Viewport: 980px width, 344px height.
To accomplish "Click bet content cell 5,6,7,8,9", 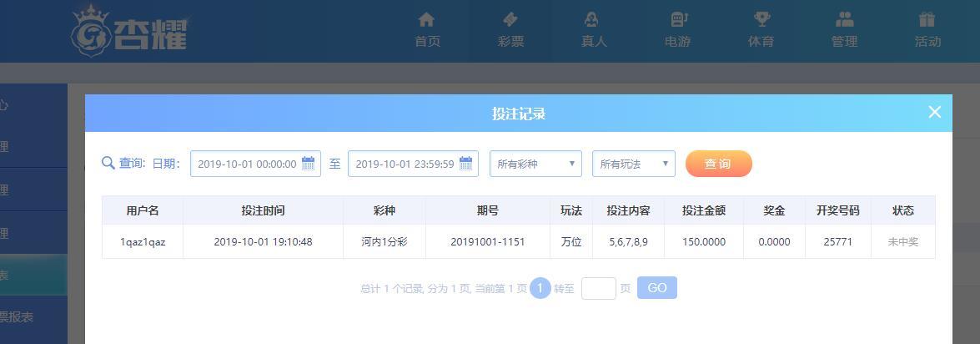I will coord(628,242).
